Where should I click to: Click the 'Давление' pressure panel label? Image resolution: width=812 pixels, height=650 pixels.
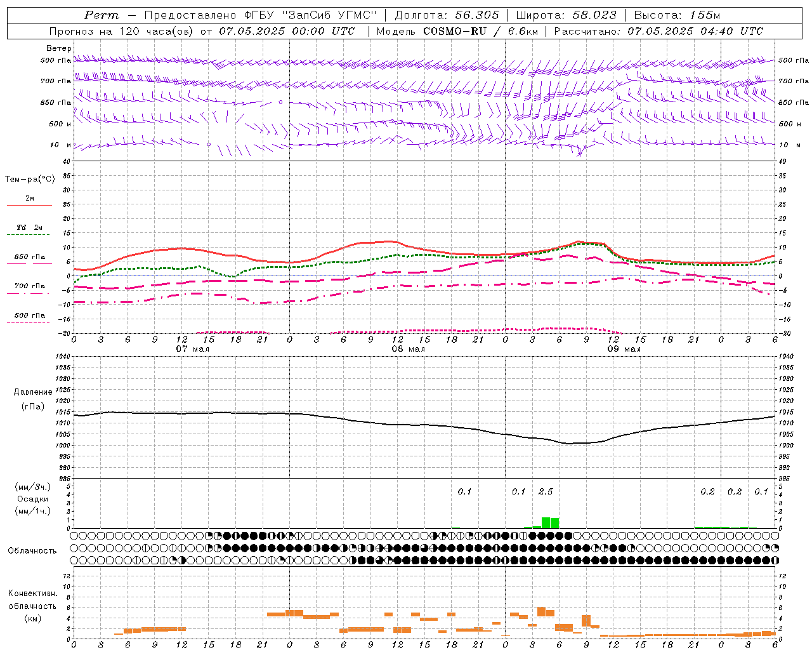coord(33,392)
